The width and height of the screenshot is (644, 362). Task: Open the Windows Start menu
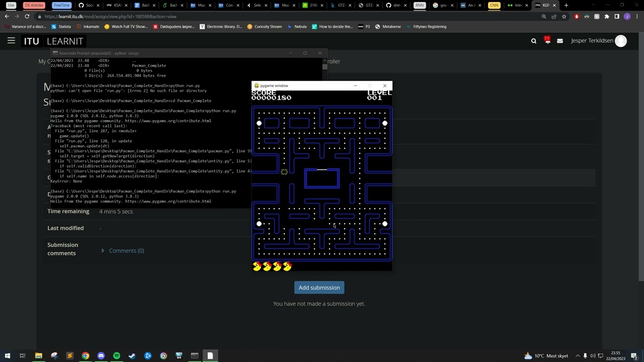(x=7, y=356)
